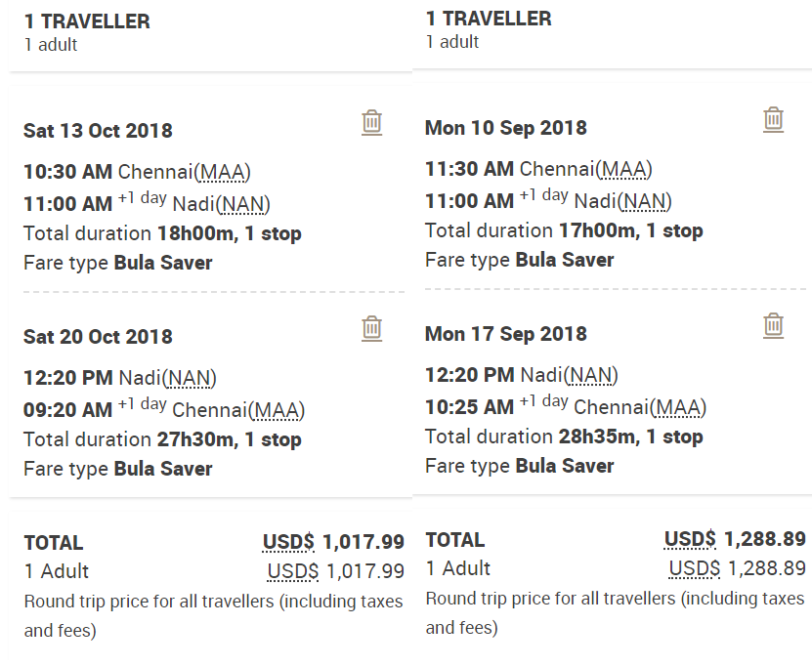Click the 1 TRAVELLER header on the left
Screen dimensions: 812x666
(85, 20)
